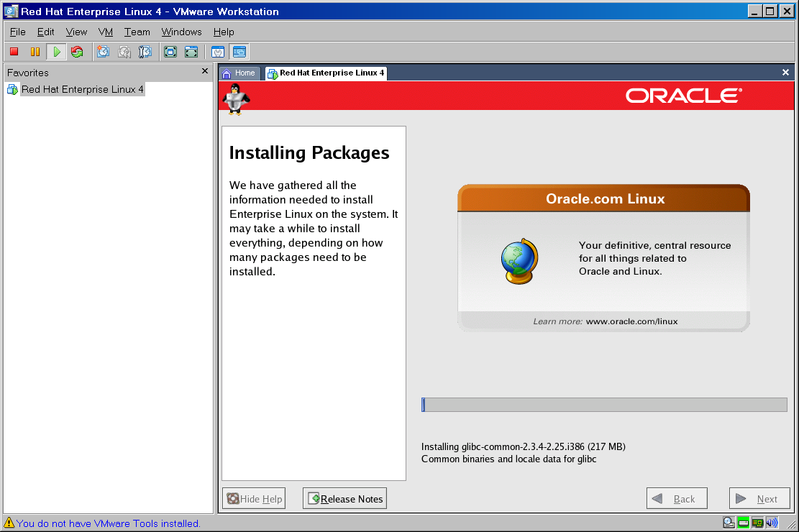Click the Next button in the installer
Screen dimensions: 799x532
click(759, 498)
